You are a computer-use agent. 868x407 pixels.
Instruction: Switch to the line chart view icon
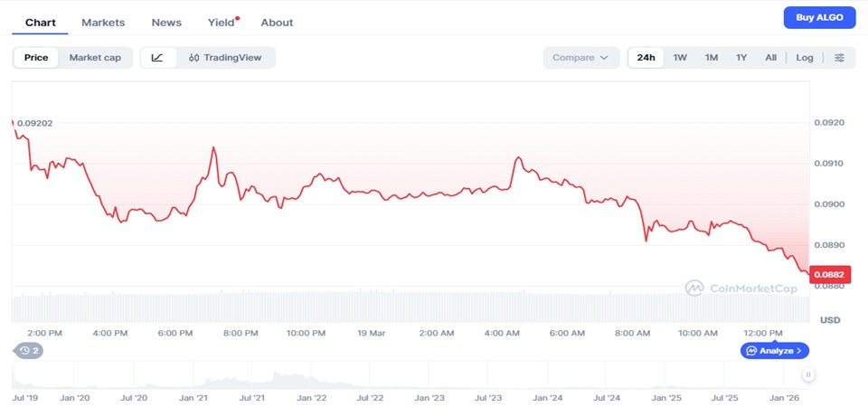point(157,58)
